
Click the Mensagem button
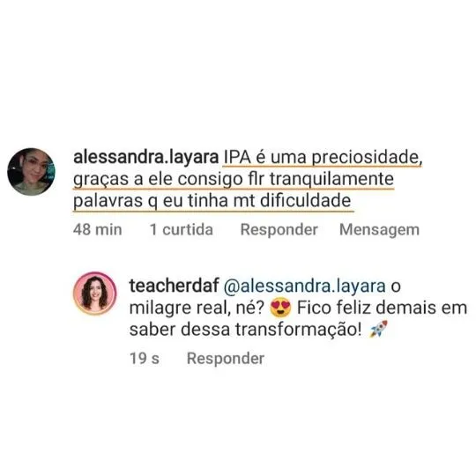click(379, 229)
